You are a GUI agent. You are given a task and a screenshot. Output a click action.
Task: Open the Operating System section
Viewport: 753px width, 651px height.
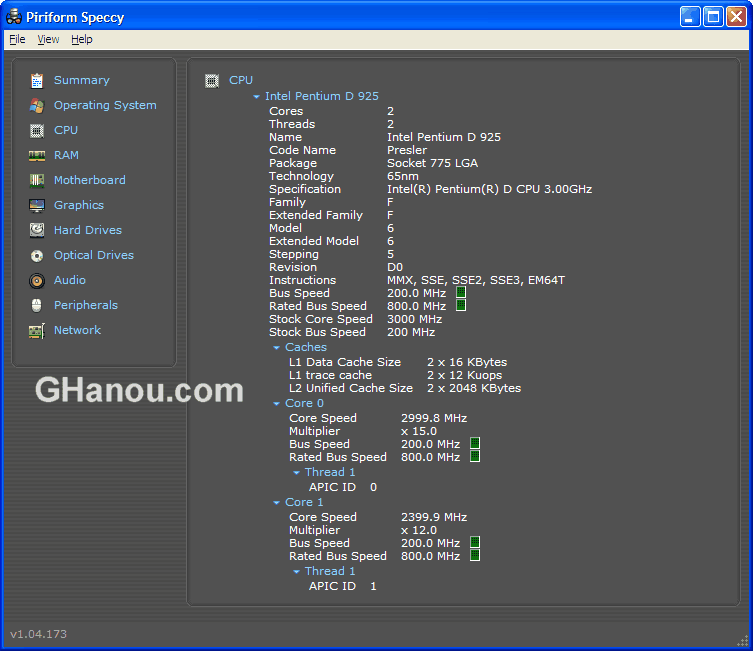105,105
